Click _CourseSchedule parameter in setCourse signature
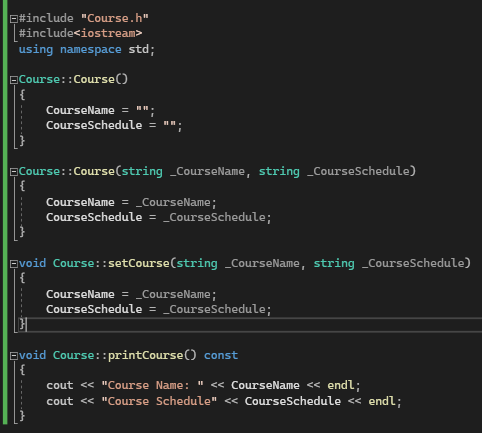The image size is (482, 433). click(x=413, y=263)
